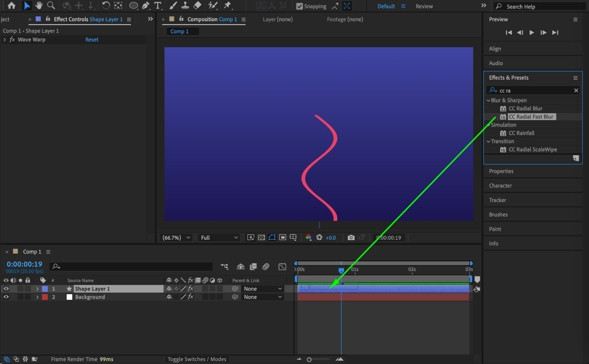Select the Eraser tool
This screenshot has width=589, height=364.
point(197,5)
